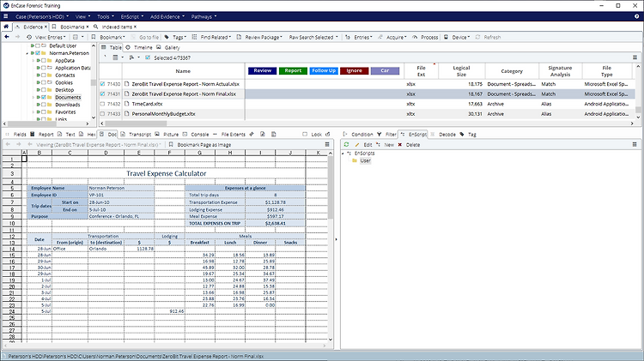Uncheck row 71430 Norm Actual.xlsx checkbox

(x=103, y=84)
